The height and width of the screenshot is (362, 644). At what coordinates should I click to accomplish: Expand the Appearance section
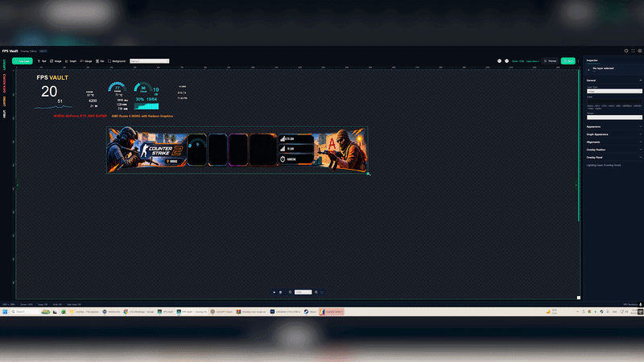pos(613,127)
